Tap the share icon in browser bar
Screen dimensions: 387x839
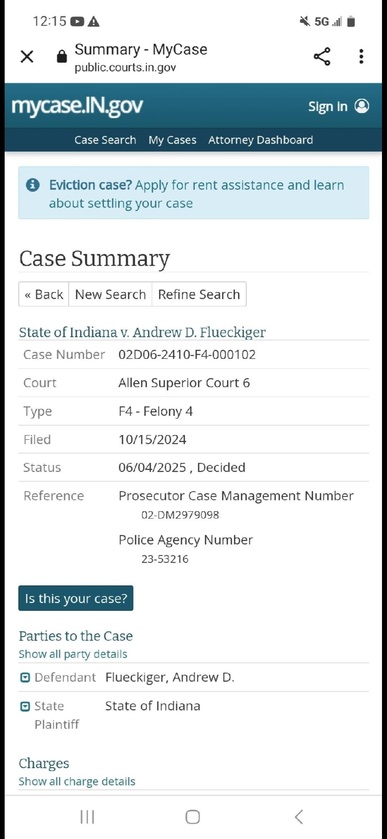coord(322,56)
